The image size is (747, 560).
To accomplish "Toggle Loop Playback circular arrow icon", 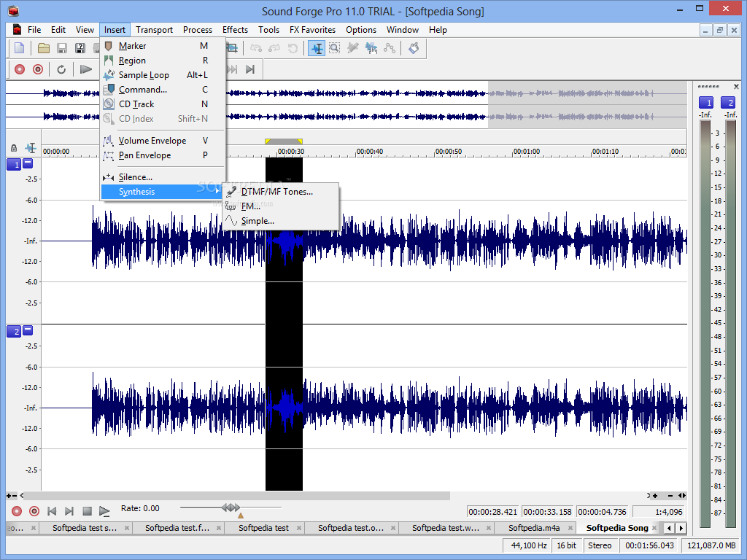I will point(61,69).
